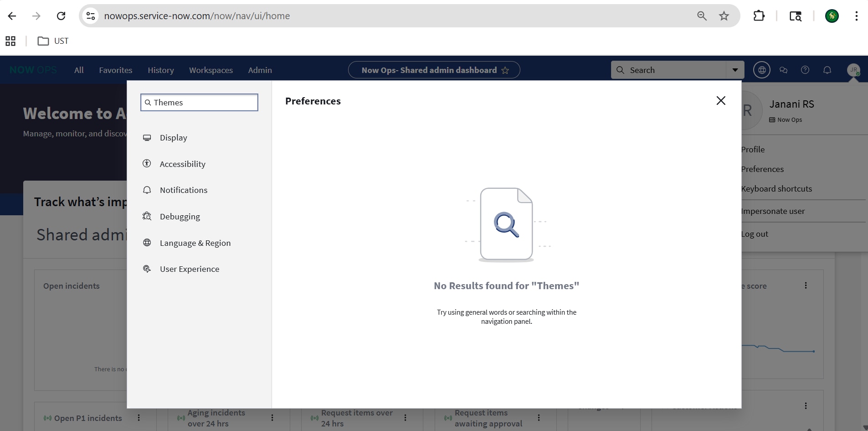Select the Notifications preferences category
Screen dimensions: 868x431
pyautogui.click(x=183, y=190)
